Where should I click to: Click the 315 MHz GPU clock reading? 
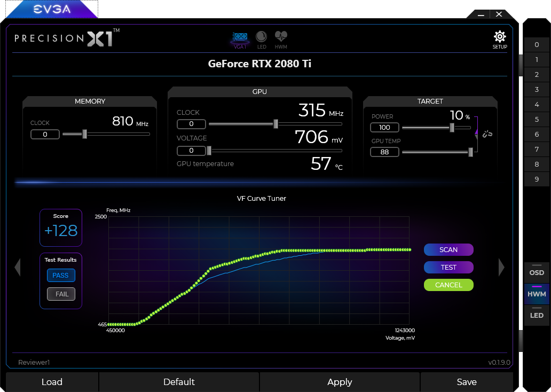click(321, 111)
